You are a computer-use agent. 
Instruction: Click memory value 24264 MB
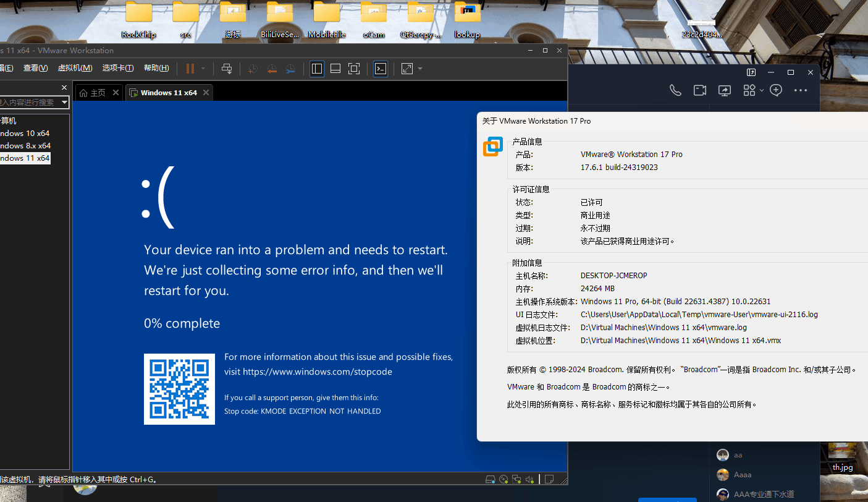point(597,289)
